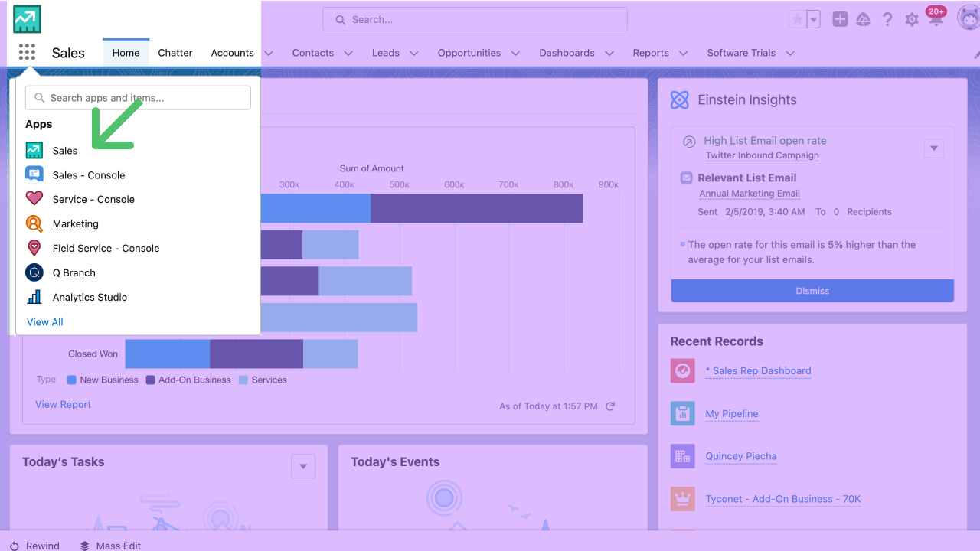Click the Services legend swatch
This screenshot has width=980, height=551.
(243, 380)
